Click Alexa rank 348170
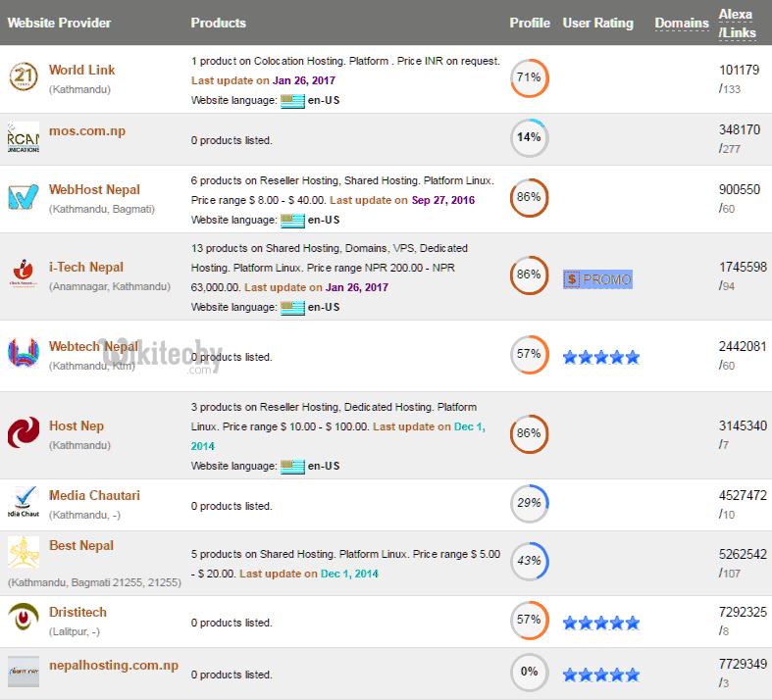The image size is (772, 700). pyautogui.click(x=740, y=129)
